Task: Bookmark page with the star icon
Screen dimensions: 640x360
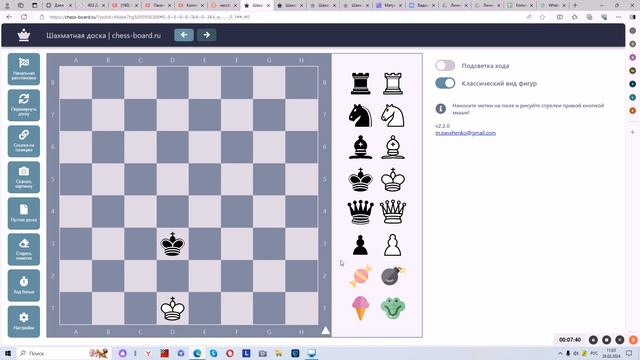Action: pos(542,17)
